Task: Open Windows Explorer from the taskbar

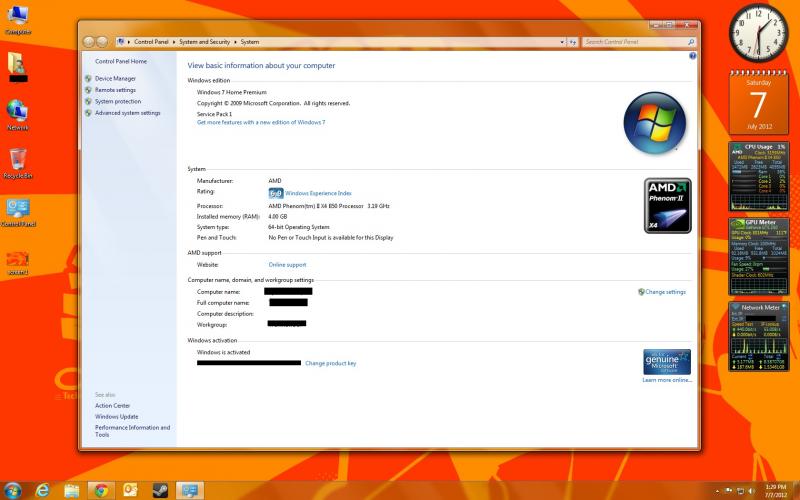Action: [72, 490]
